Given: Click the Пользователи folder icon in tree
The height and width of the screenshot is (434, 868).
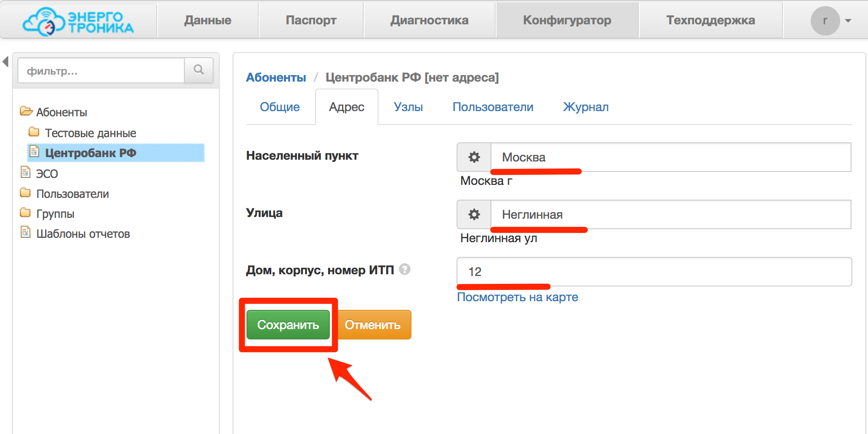Looking at the screenshot, I should point(25,192).
